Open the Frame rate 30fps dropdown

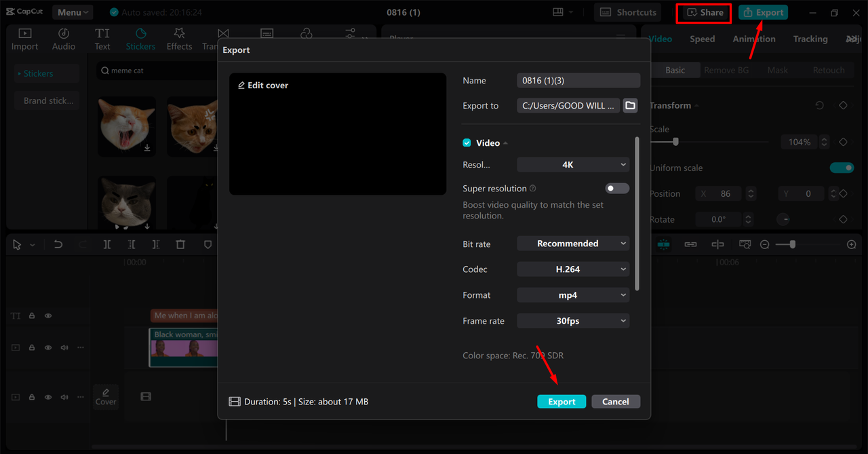(x=573, y=321)
